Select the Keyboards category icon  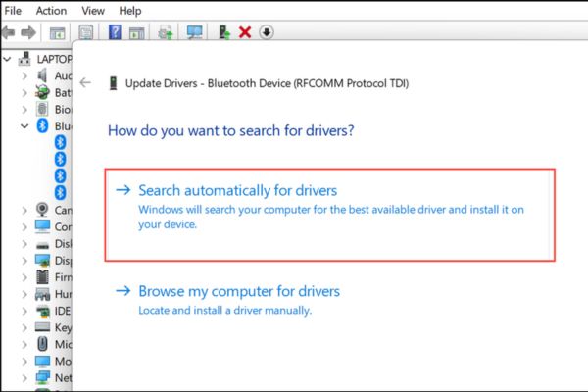click(42, 327)
